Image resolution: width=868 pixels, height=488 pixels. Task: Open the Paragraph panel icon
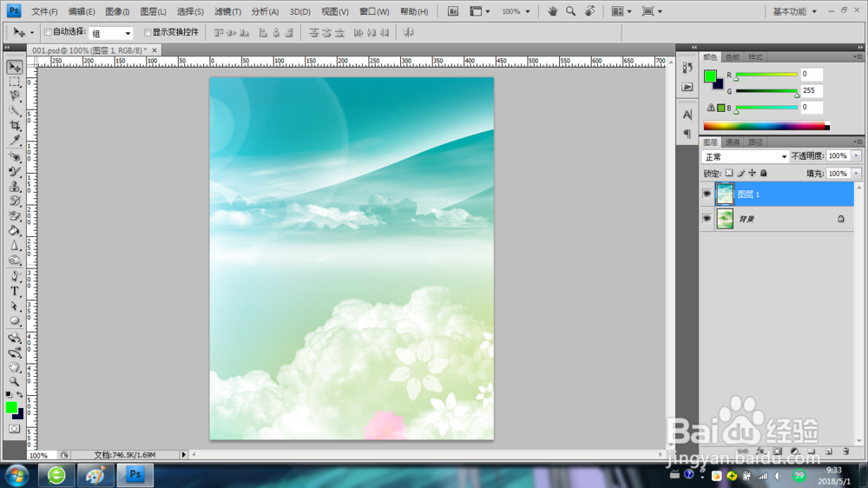click(687, 134)
